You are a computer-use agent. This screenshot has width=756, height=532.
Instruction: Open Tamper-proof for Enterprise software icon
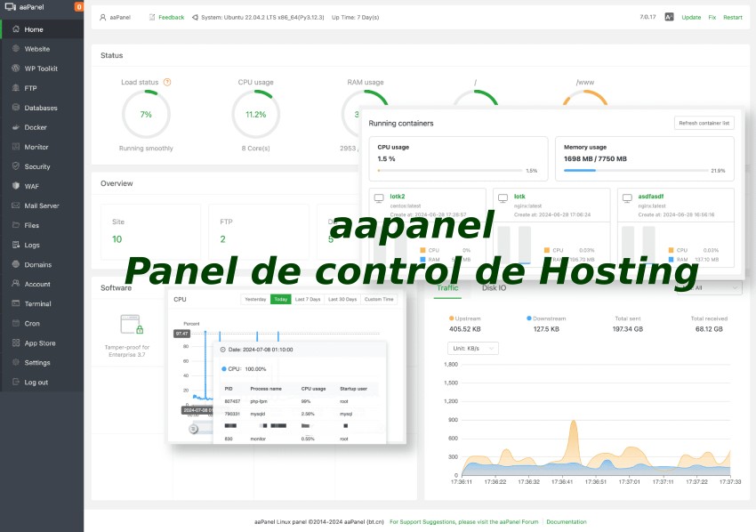click(132, 325)
